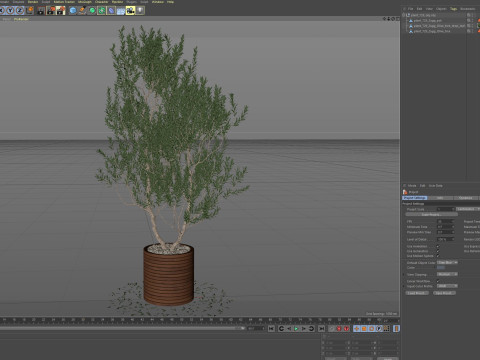Select the spline Pen tool icon
This screenshot has height=360, width=480.
tap(82, 11)
